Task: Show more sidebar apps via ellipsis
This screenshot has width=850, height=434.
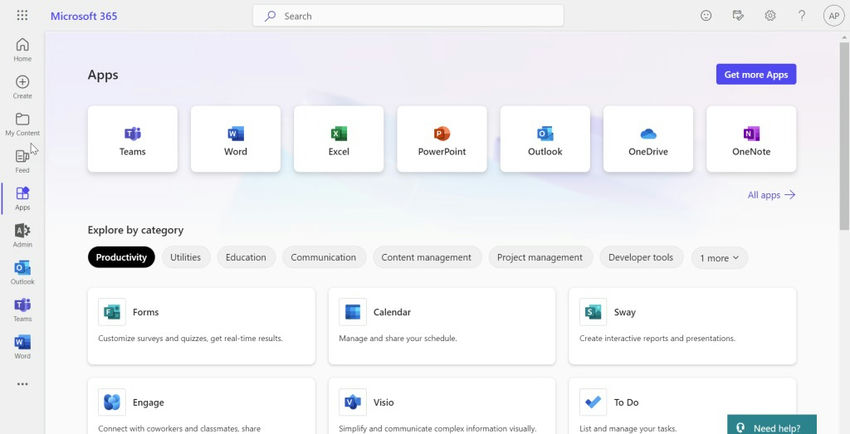Action: tap(22, 384)
